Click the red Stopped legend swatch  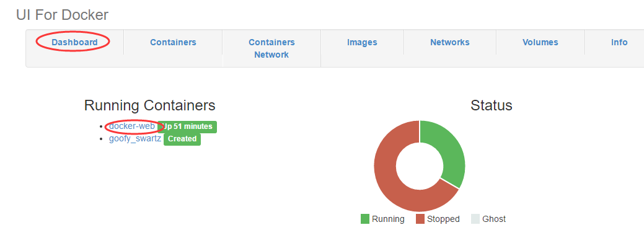tap(420, 219)
